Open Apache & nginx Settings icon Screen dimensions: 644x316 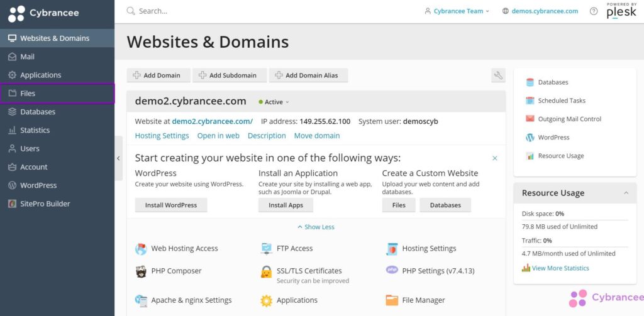pos(141,300)
